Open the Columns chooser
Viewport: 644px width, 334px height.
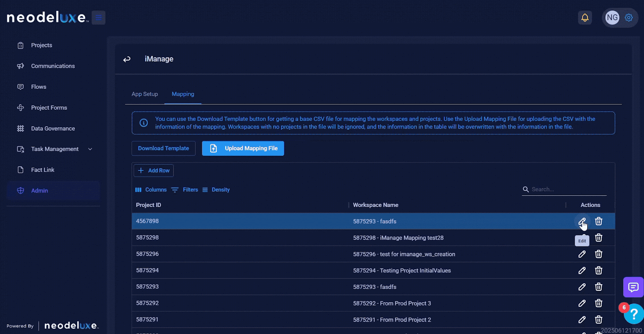coord(151,190)
